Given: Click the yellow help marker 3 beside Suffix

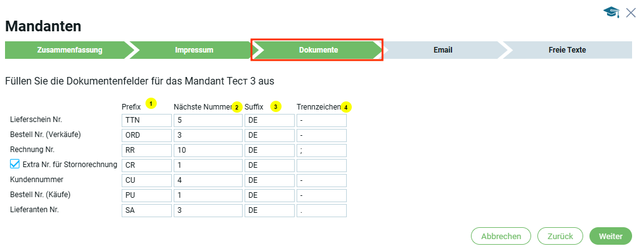Looking at the screenshot, I should (x=276, y=107).
